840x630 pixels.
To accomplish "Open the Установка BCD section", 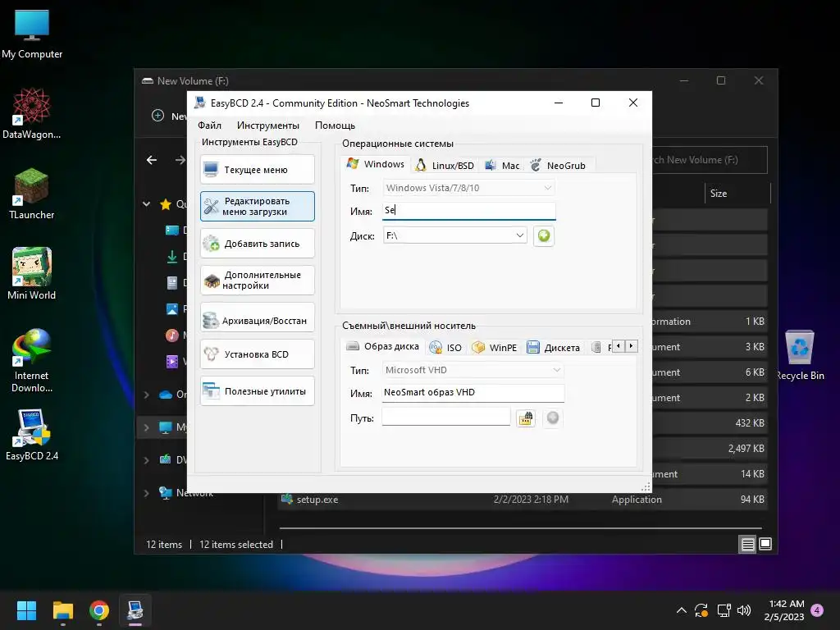I will pyautogui.click(x=257, y=354).
